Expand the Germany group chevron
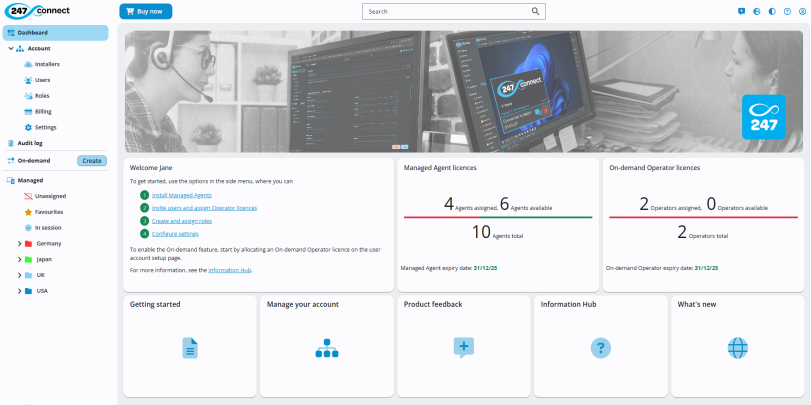This screenshot has width=811, height=405. [20, 244]
